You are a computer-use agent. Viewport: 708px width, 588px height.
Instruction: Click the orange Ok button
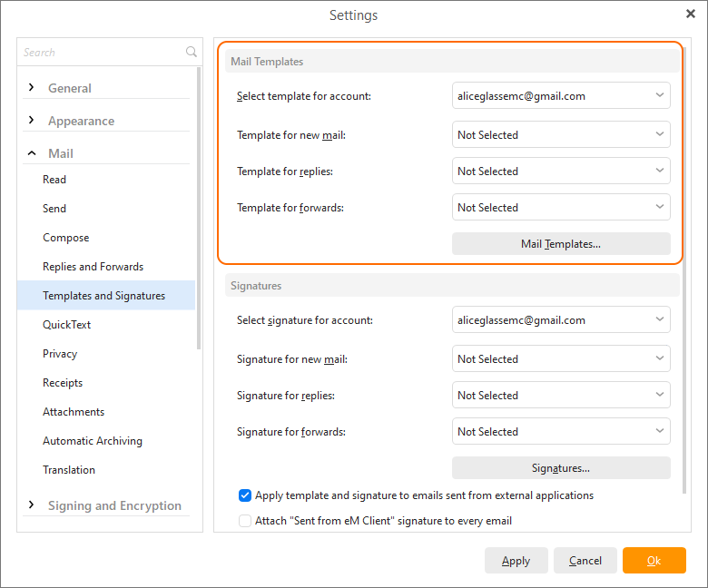(x=654, y=561)
